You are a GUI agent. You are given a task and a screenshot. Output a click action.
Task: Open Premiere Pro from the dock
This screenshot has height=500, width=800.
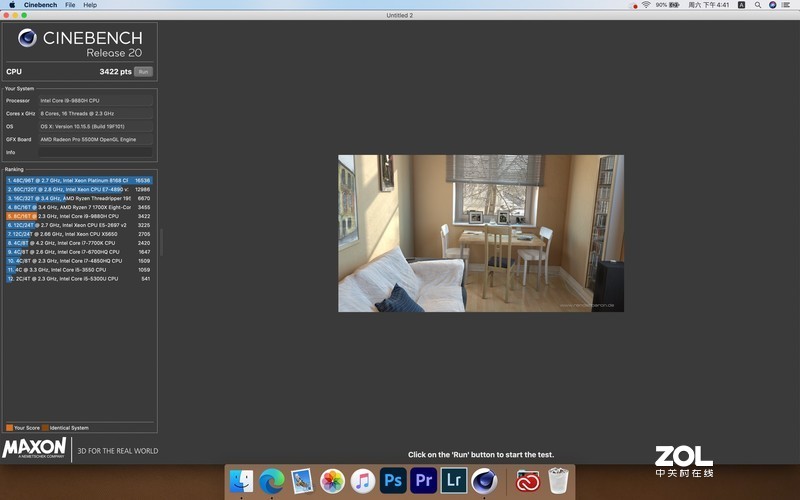pyautogui.click(x=424, y=481)
